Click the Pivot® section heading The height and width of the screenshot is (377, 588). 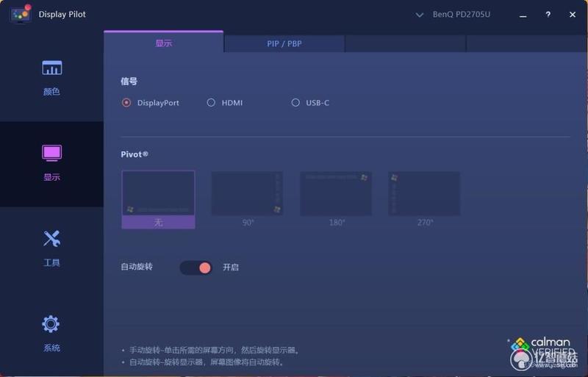(135, 154)
